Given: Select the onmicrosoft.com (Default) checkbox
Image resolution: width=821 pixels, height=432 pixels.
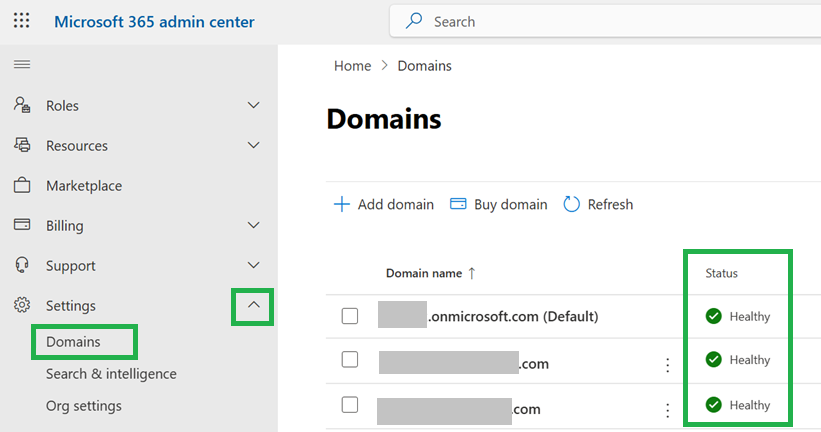Looking at the screenshot, I should click(350, 316).
